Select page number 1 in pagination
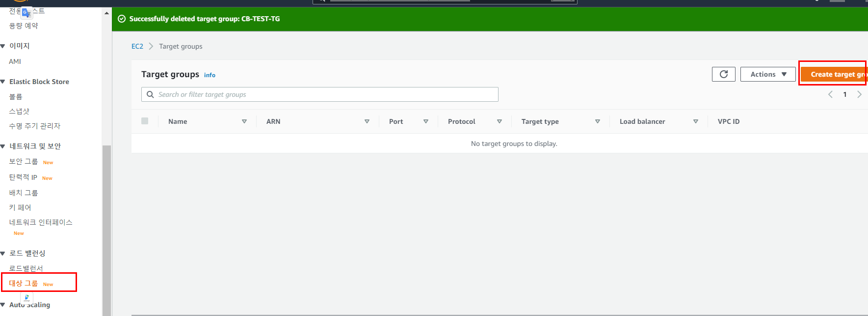868x316 pixels. [x=845, y=94]
